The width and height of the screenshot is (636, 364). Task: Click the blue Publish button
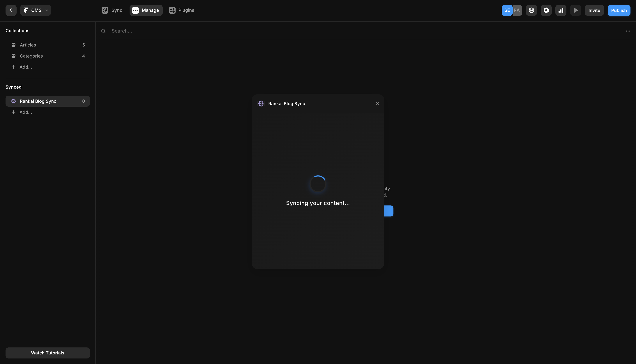[x=619, y=10]
